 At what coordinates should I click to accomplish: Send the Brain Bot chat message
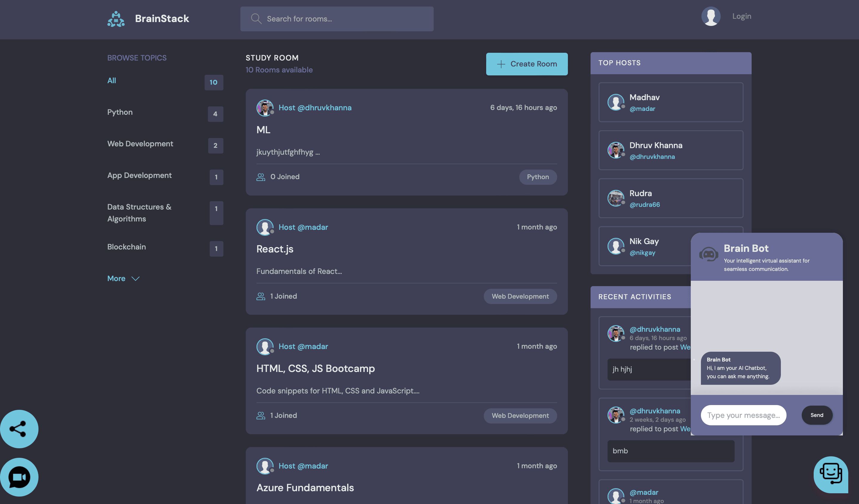[817, 415]
